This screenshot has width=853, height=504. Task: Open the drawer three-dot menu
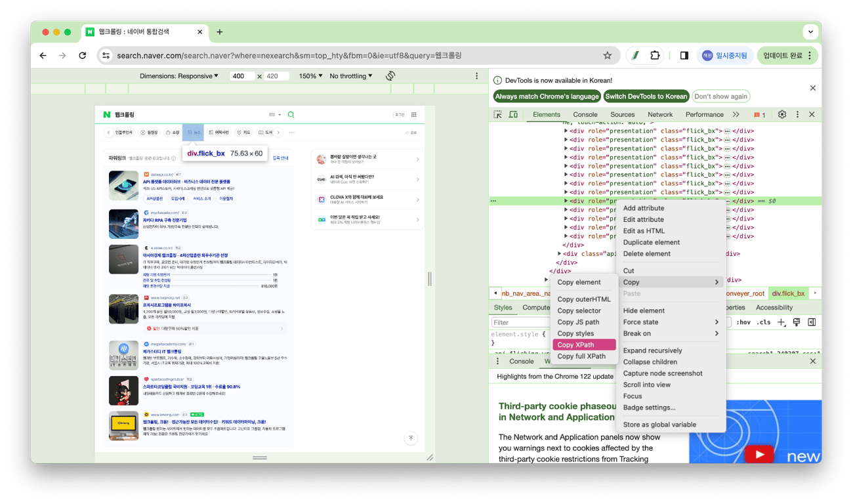497,361
